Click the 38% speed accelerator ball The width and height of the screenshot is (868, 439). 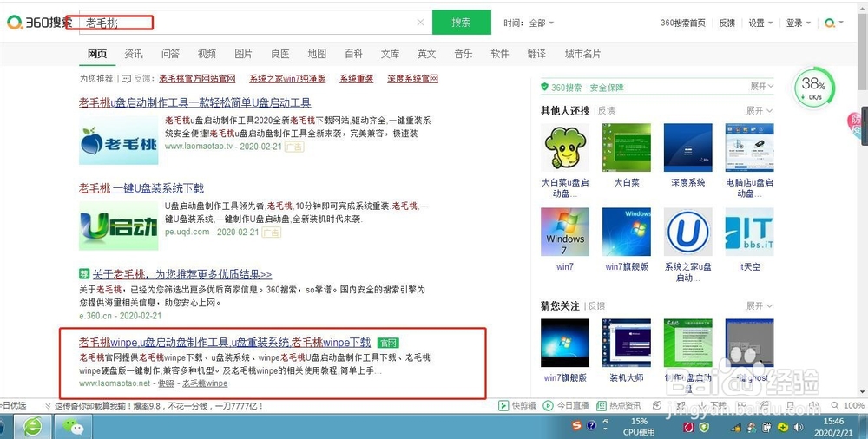[x=814, y=88]
